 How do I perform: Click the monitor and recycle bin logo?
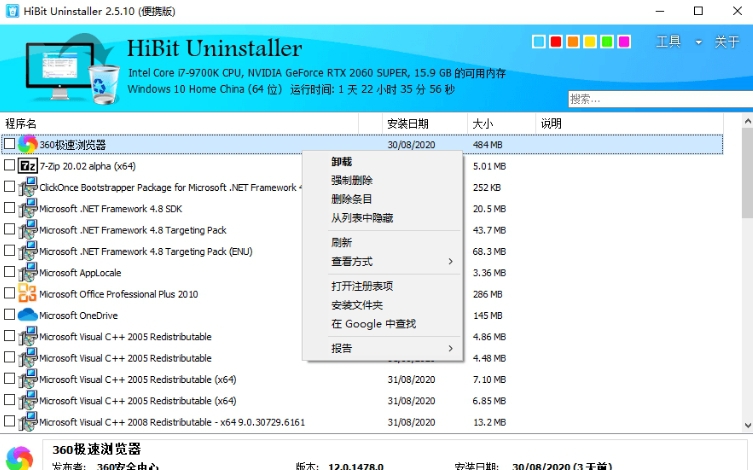[x=72, y=70]
